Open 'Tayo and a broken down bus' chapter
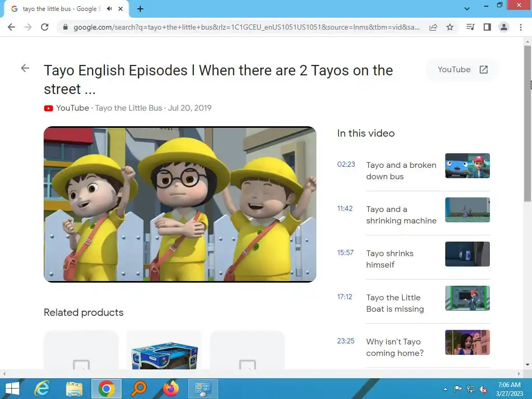Image resolution: width=532 pixels, height=399 pixels. pyautogui.click(x=401, y=170)
